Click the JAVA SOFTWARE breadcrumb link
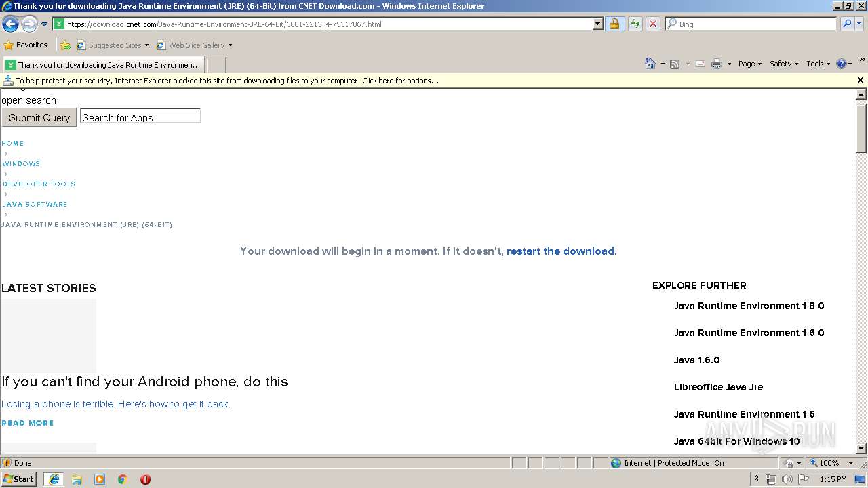868x488 pixels. [x=35, y=205]
